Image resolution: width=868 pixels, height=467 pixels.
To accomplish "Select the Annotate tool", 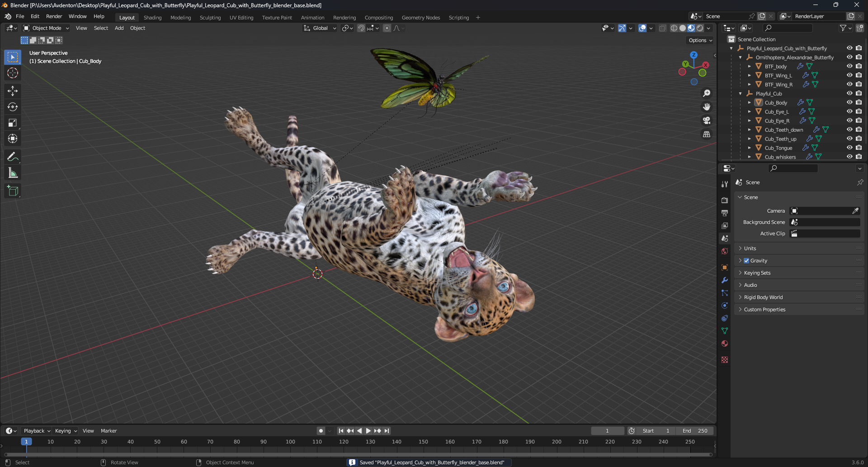I will click(13, 157).
